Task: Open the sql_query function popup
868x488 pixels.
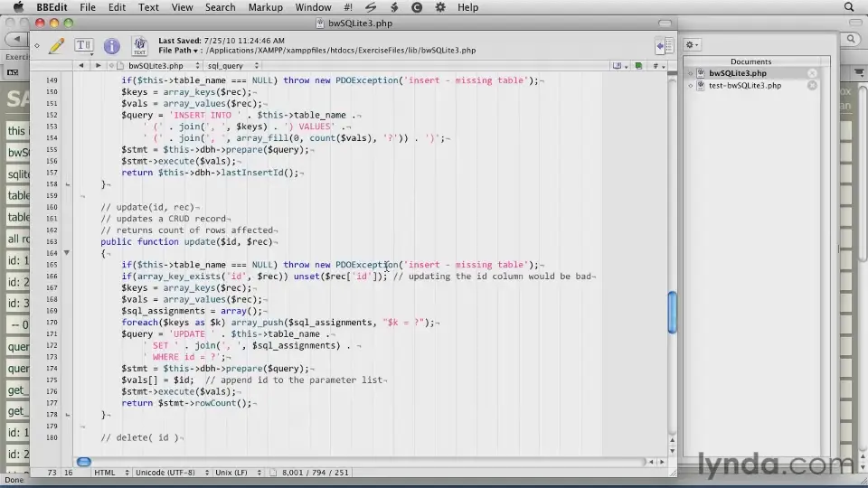Action: [232, 65]
